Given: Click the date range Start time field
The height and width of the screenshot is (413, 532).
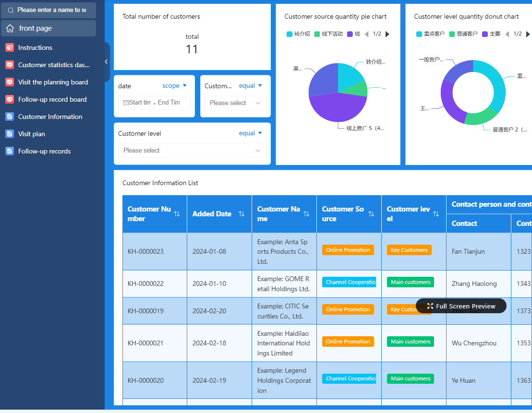Looking at the screenshot, I should tap(140, 103).
